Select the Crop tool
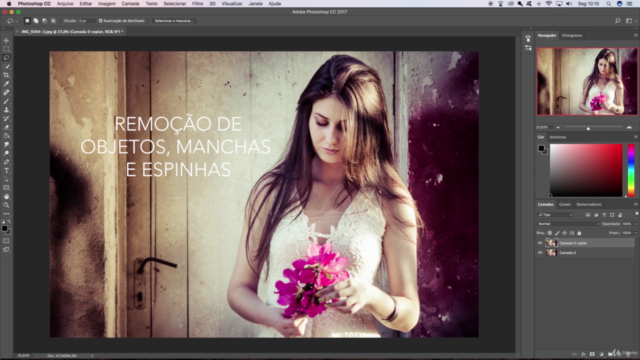Viewport: 640px width, 360px height. tap(6, 75)
